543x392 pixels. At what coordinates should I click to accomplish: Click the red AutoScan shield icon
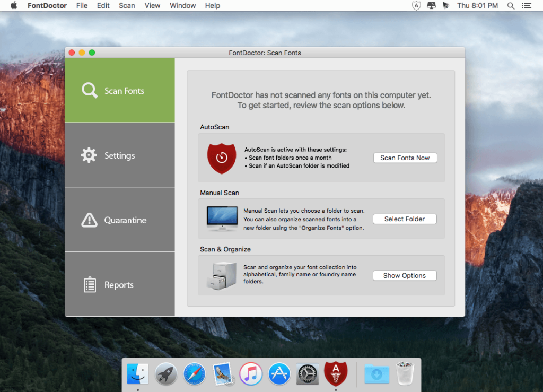pyautogui.click(x=221, y=158)
